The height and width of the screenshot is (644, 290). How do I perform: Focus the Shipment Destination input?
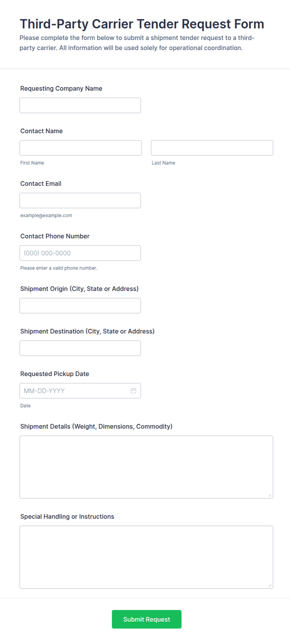pyautogui.click(x=80, y=348)
